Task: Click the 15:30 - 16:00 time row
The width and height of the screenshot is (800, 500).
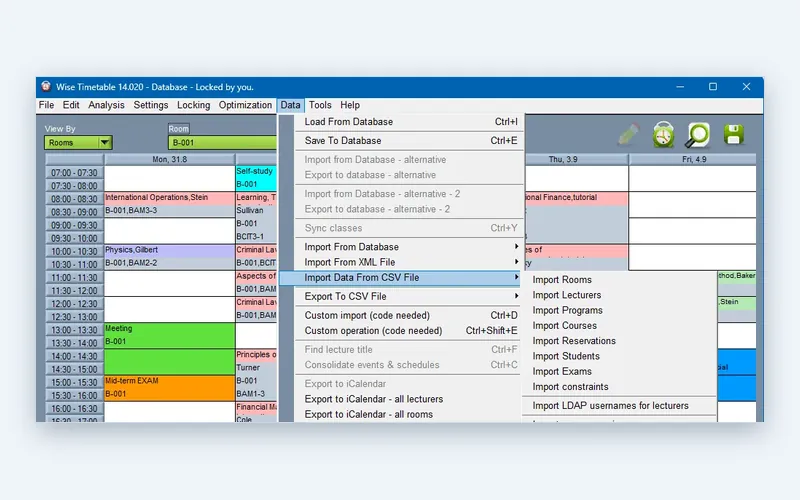Action: 74,395
